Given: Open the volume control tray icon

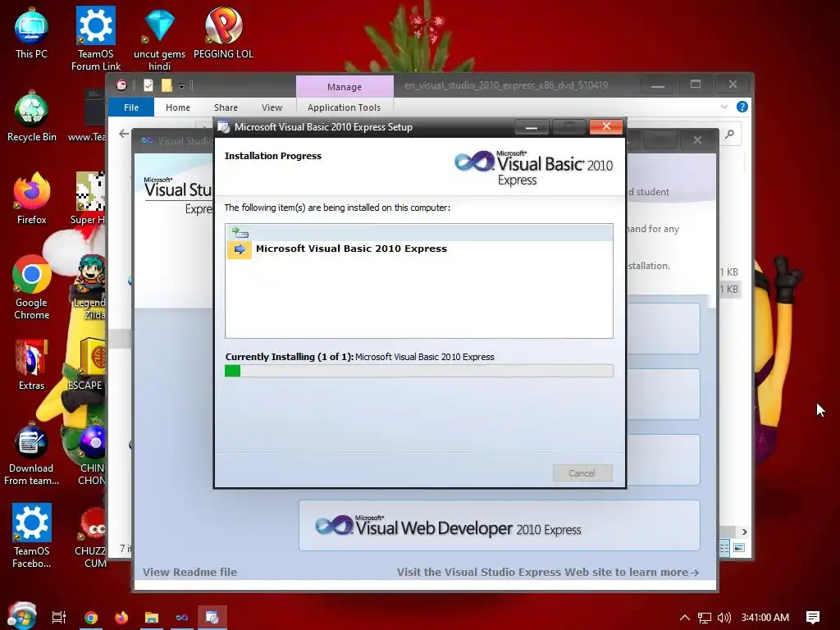Looking at the screenshot, I should coord(724,618).
